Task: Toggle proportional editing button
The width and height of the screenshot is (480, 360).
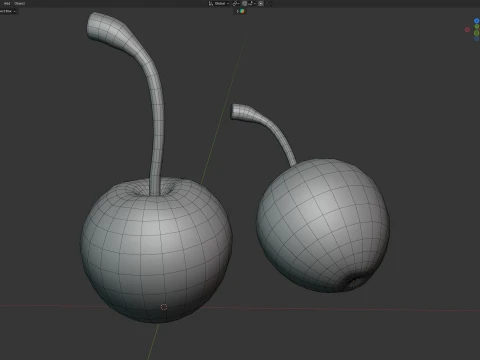Action: [x=261, y=3]
